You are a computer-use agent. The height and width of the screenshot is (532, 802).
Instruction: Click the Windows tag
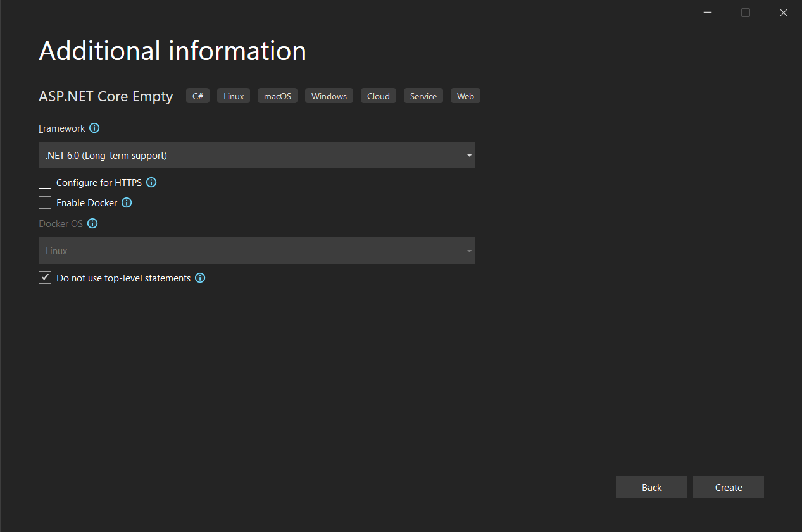[x=329, y=96]
